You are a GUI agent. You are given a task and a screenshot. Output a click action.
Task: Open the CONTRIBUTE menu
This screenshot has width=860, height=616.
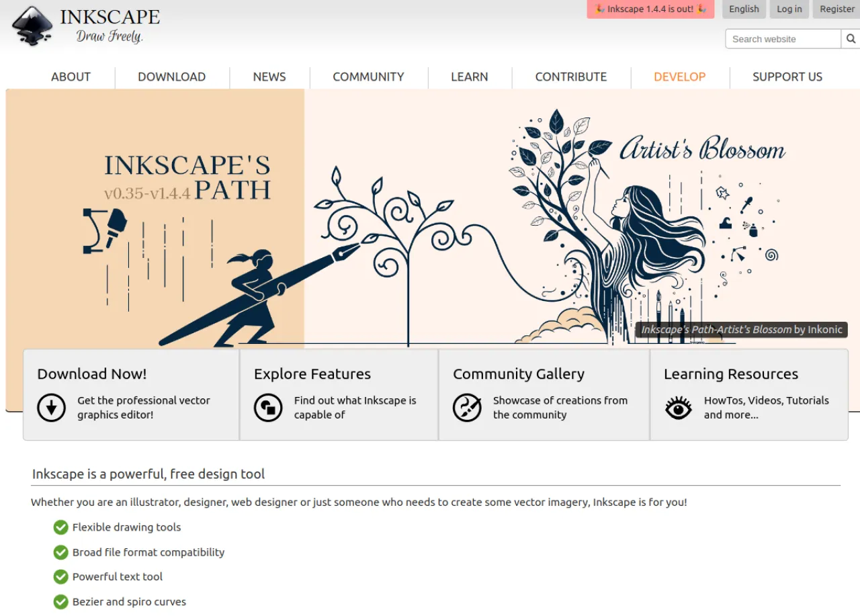(570, 77)
